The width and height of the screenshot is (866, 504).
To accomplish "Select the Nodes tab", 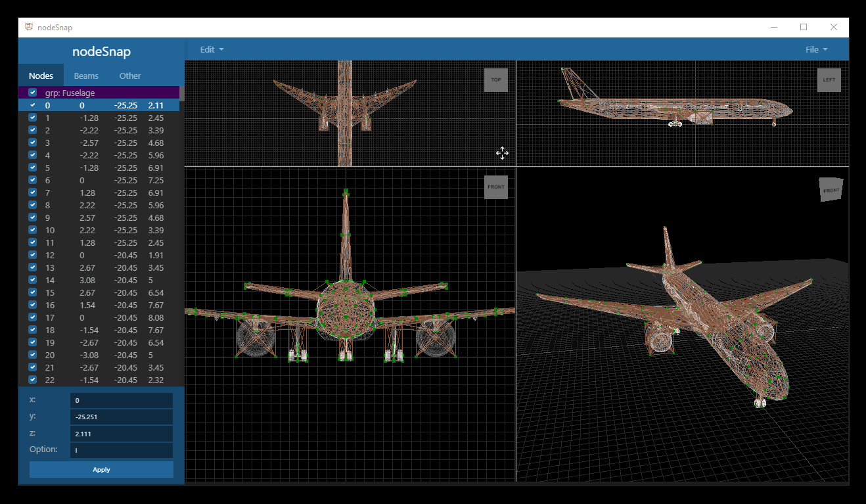I will [41, 76].
